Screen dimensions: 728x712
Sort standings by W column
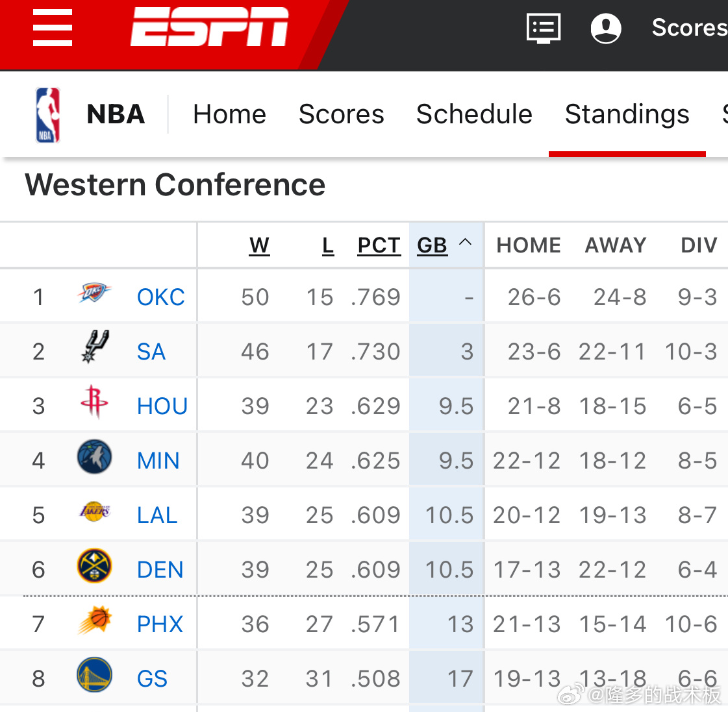[259, 245]
